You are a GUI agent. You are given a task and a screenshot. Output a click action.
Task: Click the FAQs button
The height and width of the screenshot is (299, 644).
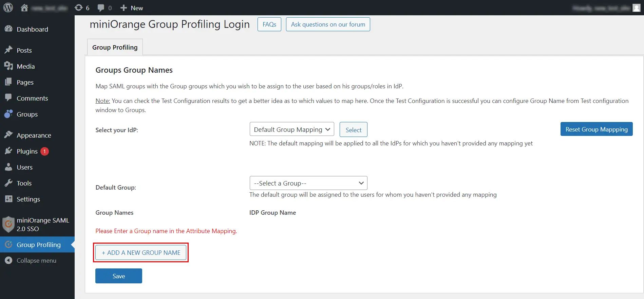(x=269, y=24)
